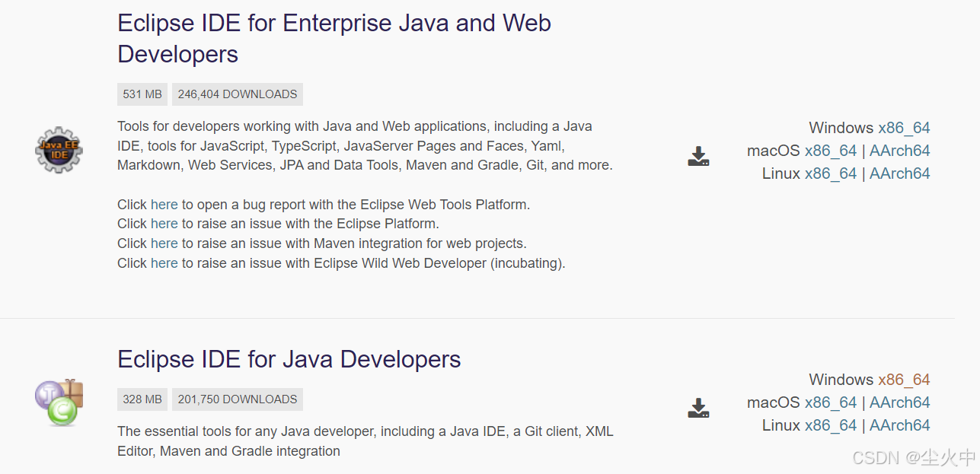The height and width of the screenshot is (474, 980).
Task: Download Enterprise Java Linux x86_64 build
Action: 831,173
